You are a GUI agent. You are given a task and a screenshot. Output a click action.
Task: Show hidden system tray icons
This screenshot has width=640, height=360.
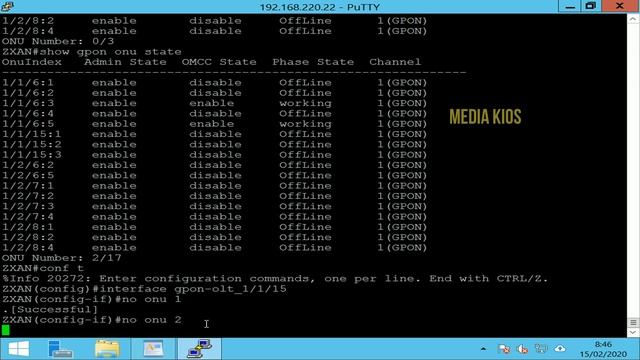click(483, 349)
